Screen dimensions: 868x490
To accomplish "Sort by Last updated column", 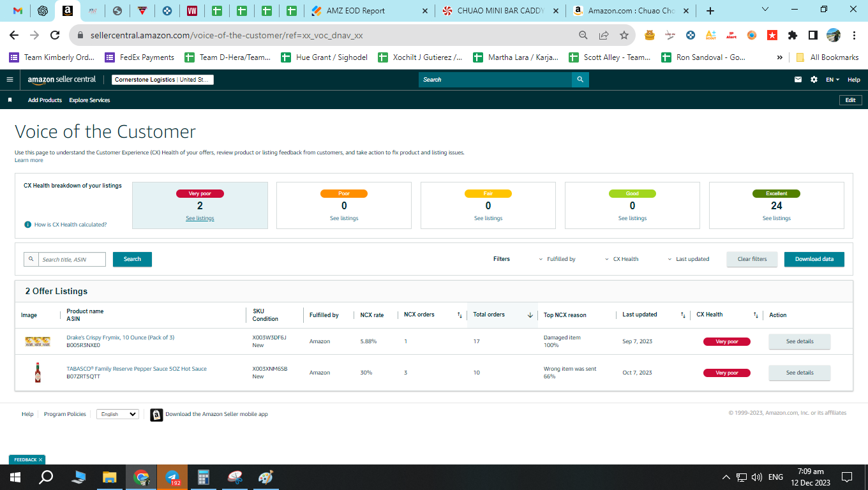I will pyautogui.click(x=683, y=315).
